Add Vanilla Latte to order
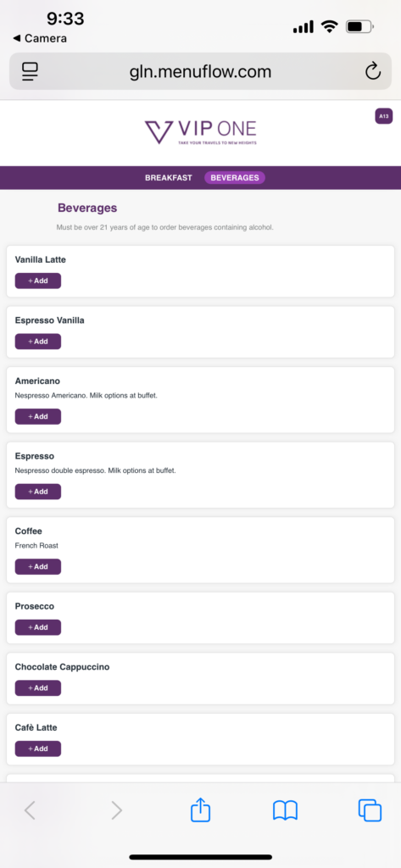This screenshot has width=401, height=868. pyautogui.click(x=37, y=281)
